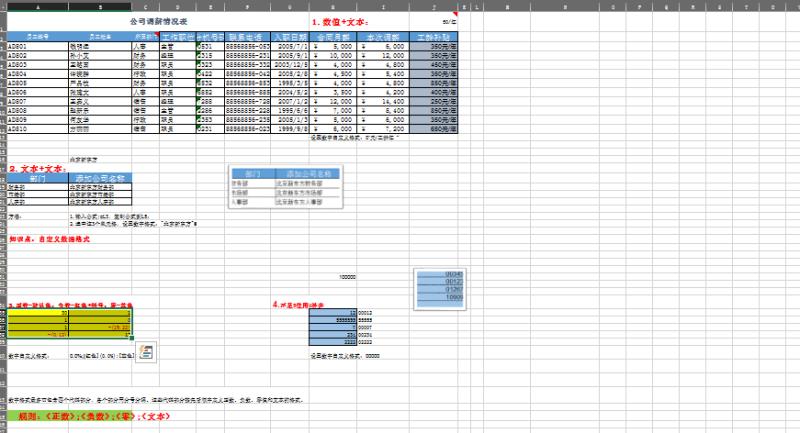Select the allowance cell starting with 250
Image resolution: width=800 pixels, height=433 pixels.
click(x=434, y=101)
